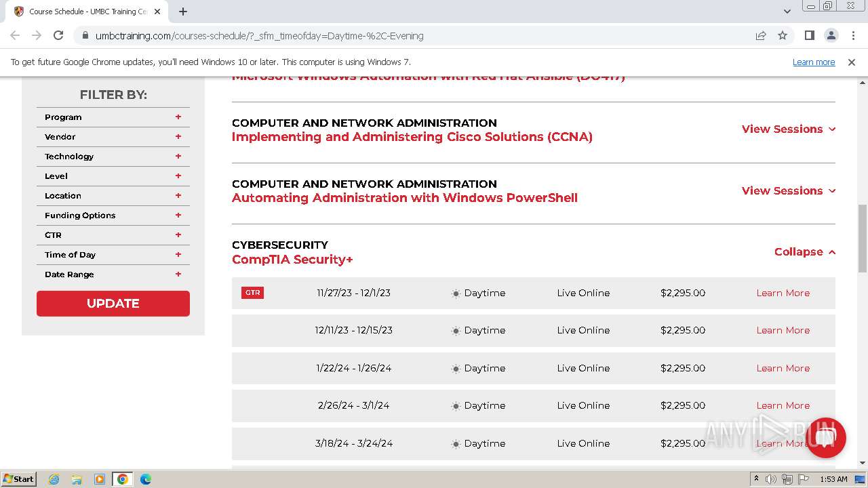Image resolution: width=868 pixels, height=488 pixels.
Task: Click the network icon in system tray
Action: [787, 479]
